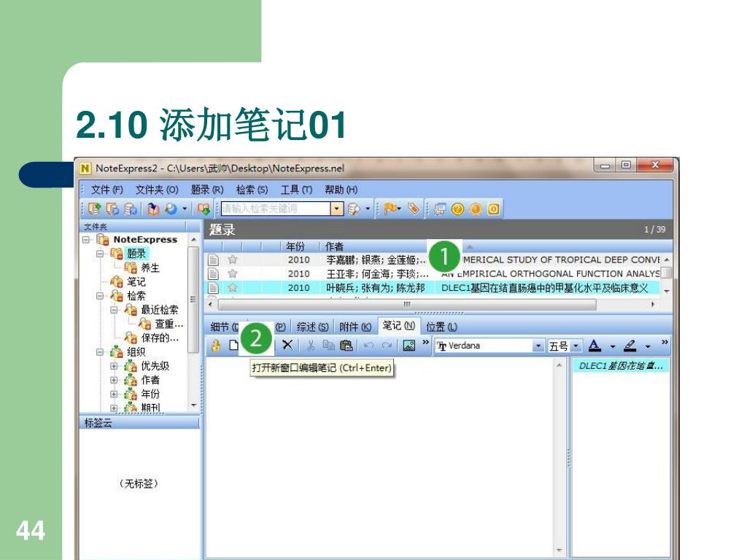Click the monitor windows icon in toolbar
747x560 pixels.
(440, 209)
